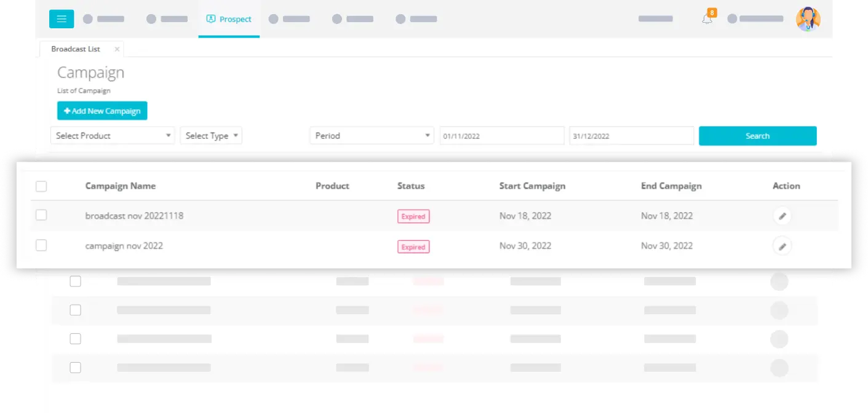Check the box for campaign nov 2022

pos(41,245)
